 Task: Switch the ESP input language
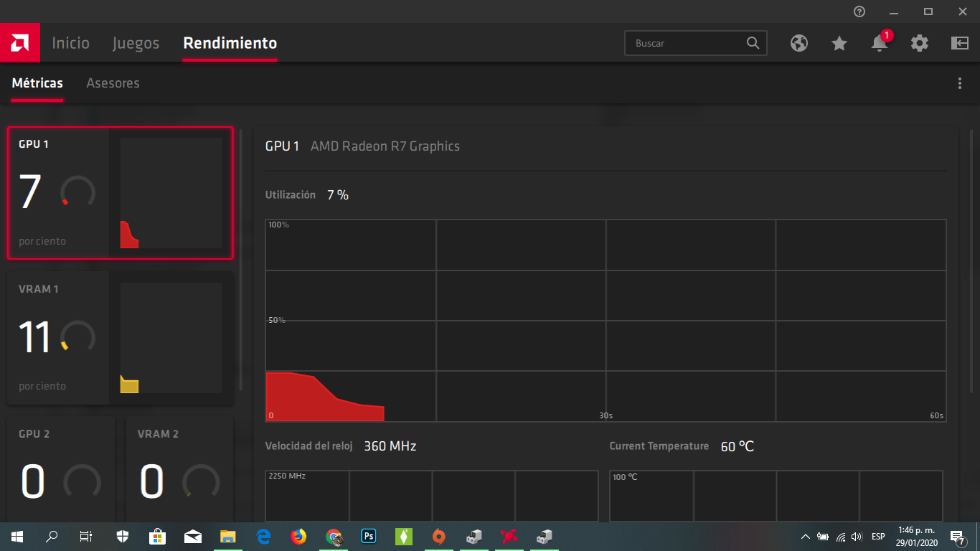(x=878, y=537)
